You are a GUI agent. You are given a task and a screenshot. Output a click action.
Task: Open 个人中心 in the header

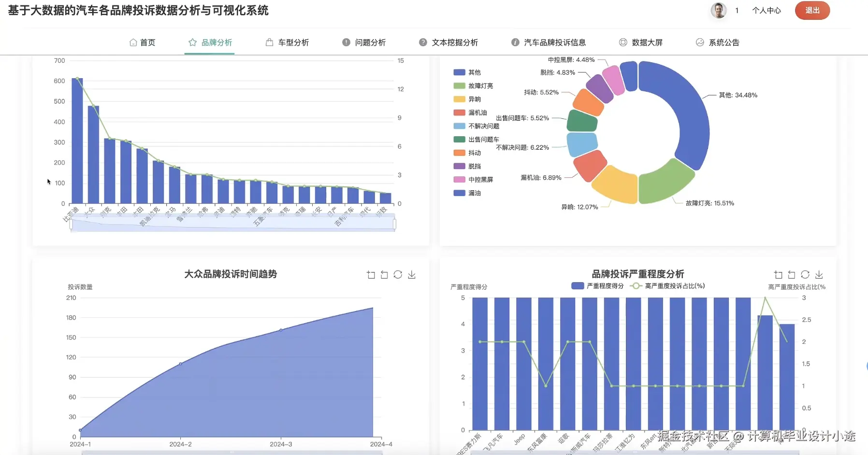pyautogui.click(x=766, y=10)
